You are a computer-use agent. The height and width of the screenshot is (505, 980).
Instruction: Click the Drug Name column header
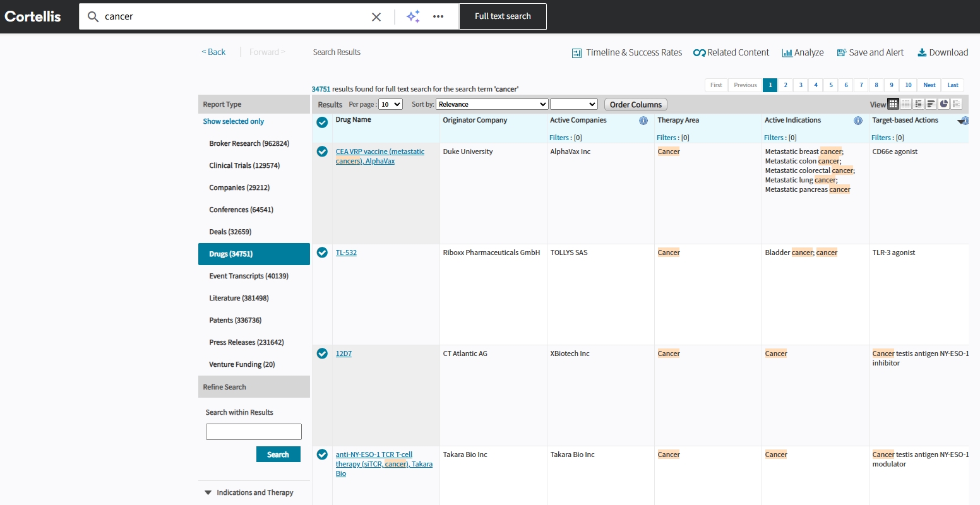pos(354,120)
